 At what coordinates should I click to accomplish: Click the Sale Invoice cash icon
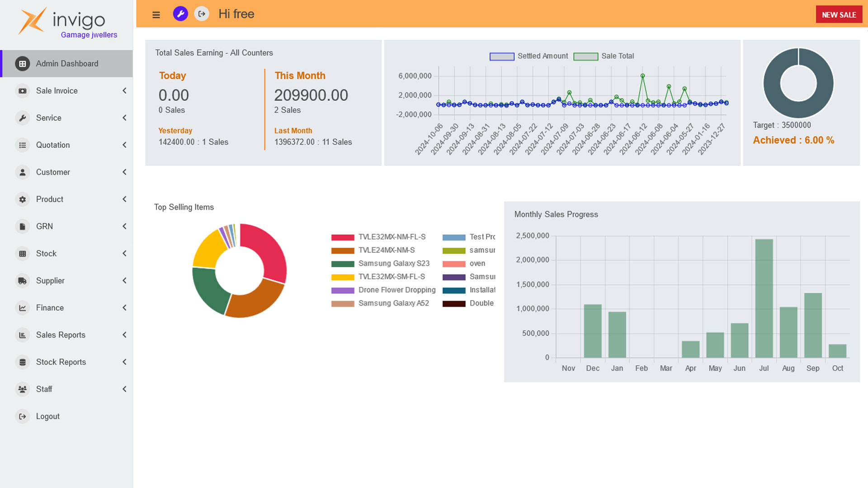click(x=23, y=91)
